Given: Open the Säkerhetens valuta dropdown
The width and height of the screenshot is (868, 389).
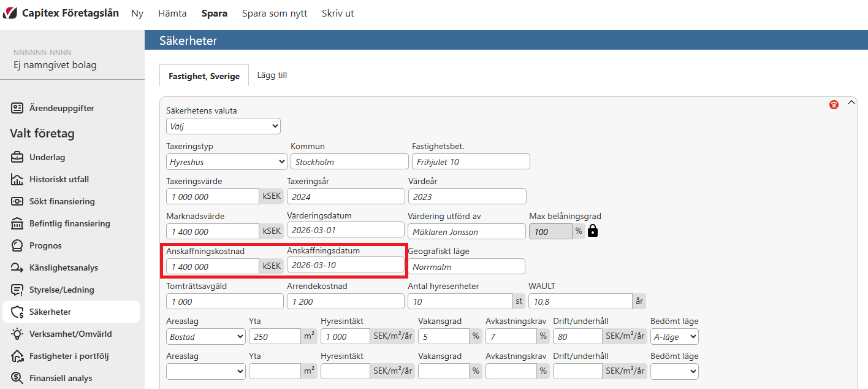Looking at the screenshot, I should [x=224, y=126].
